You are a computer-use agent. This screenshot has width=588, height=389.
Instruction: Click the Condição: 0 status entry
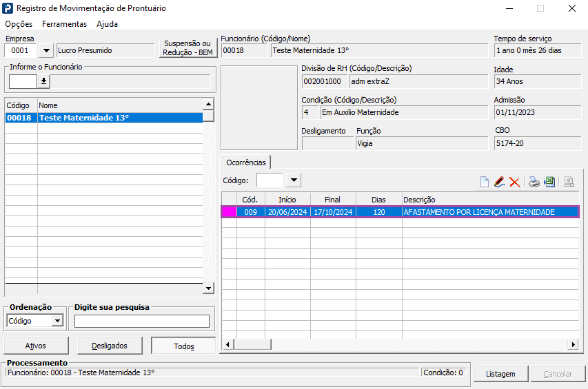coord(443,372)
